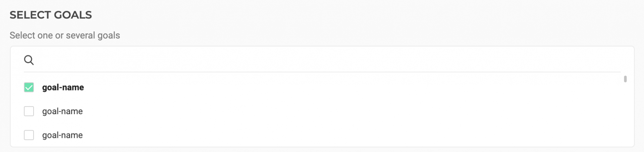This screenshot has width=644, height=152.
Task: Click empty area in third goal row
Action: (335, 135)
